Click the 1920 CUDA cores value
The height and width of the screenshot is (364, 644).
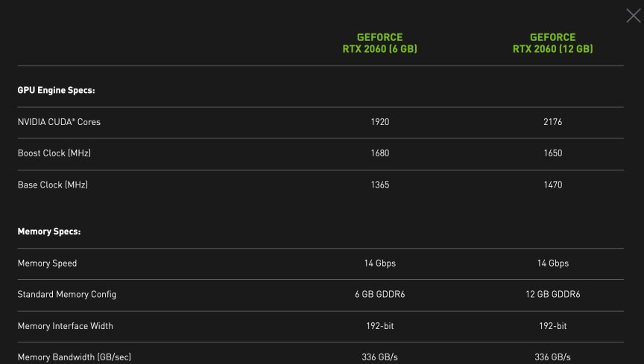[380, 122]
